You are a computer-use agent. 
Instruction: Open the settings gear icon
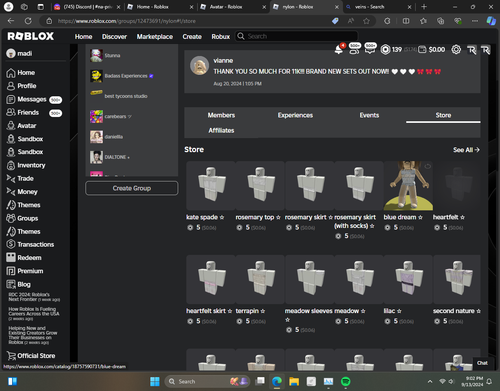[456, 50]
